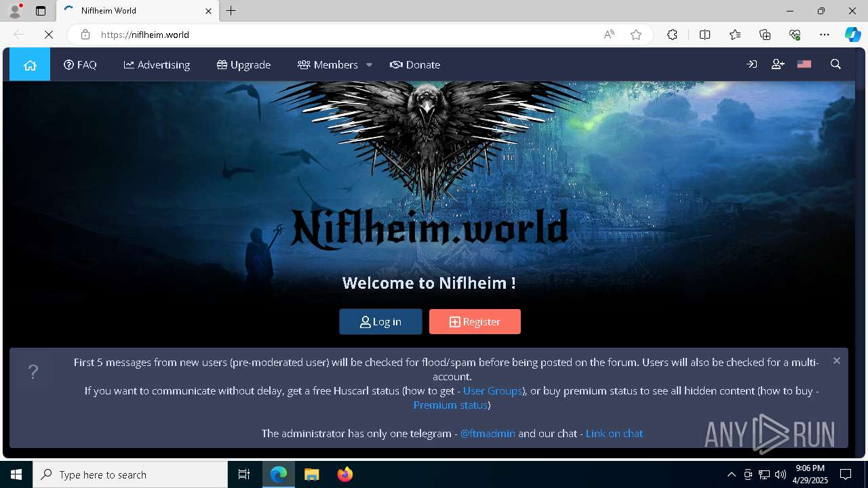Open the Upgrade page
Viewport: 868px width, 488px height.
[243, 65]
